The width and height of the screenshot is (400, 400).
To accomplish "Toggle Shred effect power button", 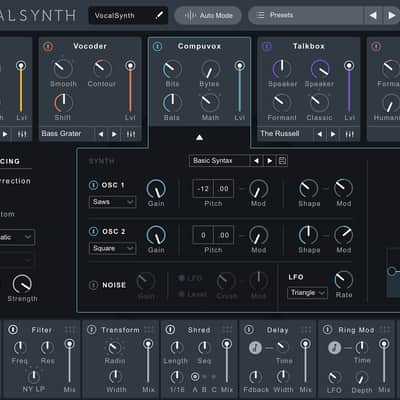I will (x=170, y=330).
